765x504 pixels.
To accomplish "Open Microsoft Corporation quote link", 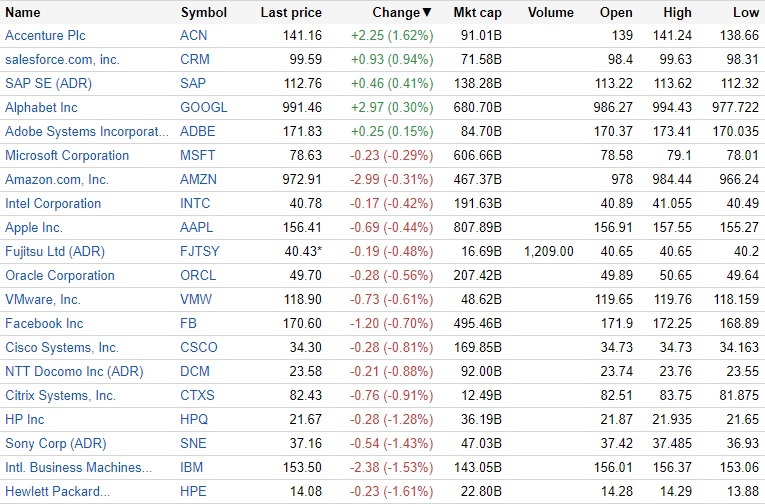I will click(x=67, y=155).
